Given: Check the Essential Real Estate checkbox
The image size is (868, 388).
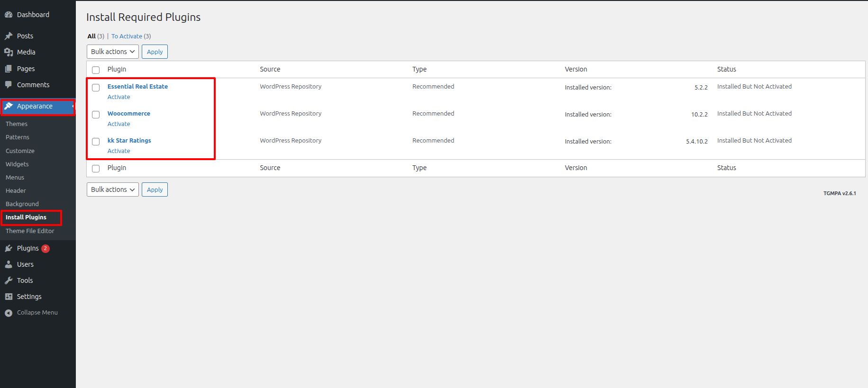Looking at the screenshot, I should [x=96, y=88].
